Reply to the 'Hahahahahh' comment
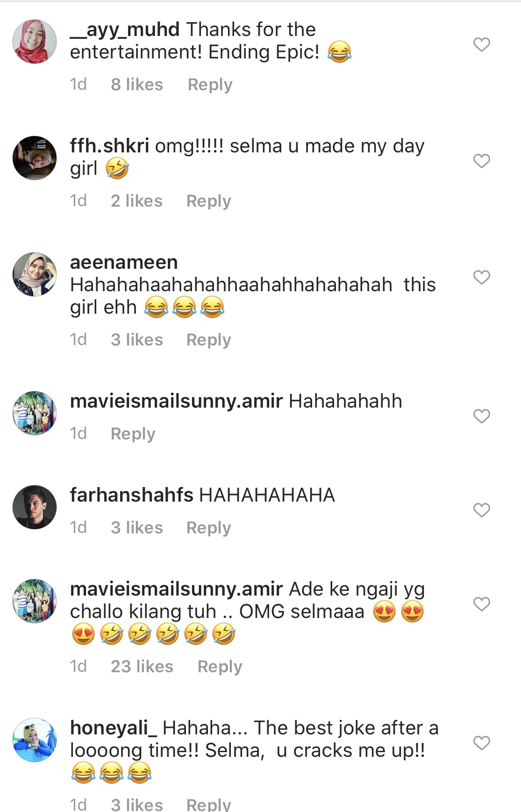Image resolution: width=521 pixels, height=812 pixels. [x=133, y=434]
